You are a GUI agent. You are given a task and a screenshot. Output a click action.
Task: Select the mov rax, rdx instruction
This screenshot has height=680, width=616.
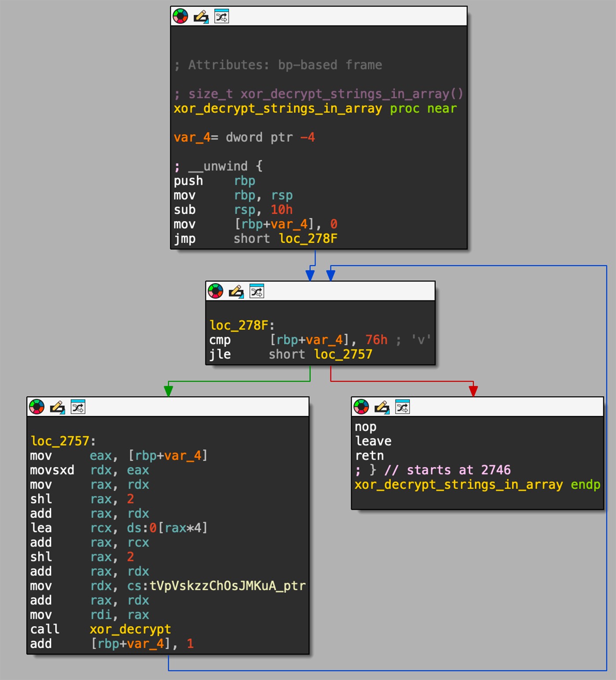point(90,485)
